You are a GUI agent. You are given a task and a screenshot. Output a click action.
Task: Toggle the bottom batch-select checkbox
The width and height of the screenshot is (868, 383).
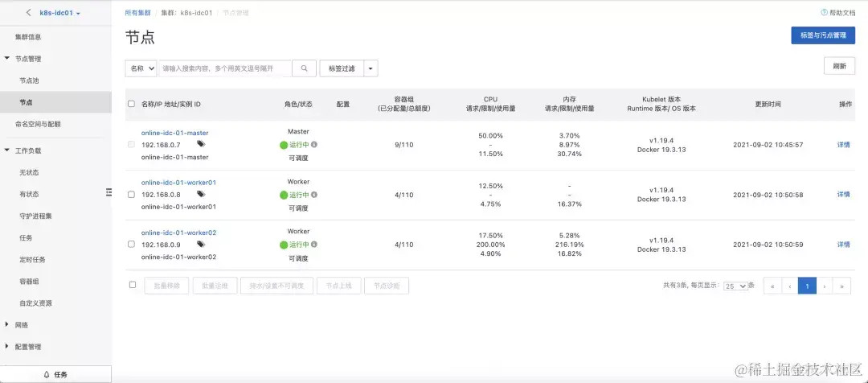133,285
